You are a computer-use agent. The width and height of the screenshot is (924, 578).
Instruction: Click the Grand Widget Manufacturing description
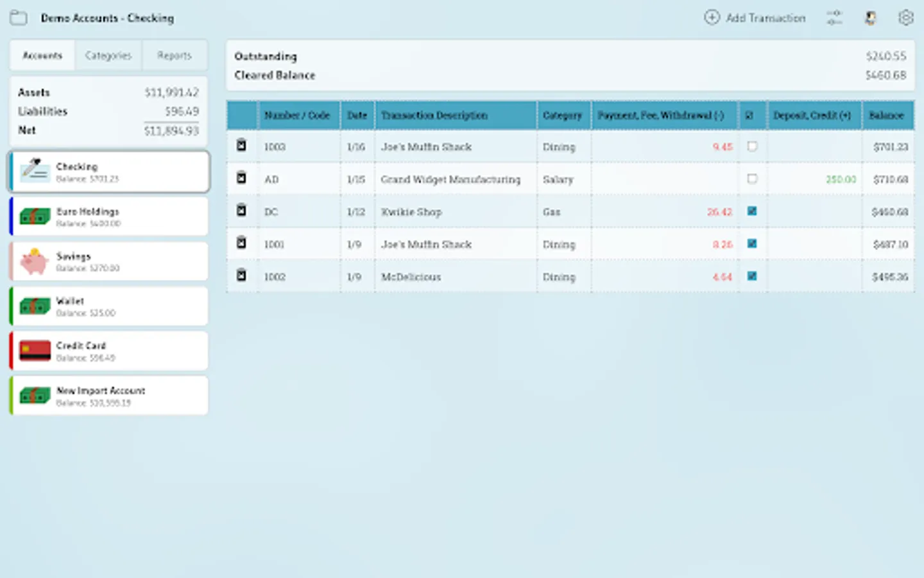click(x=450, y=179)
